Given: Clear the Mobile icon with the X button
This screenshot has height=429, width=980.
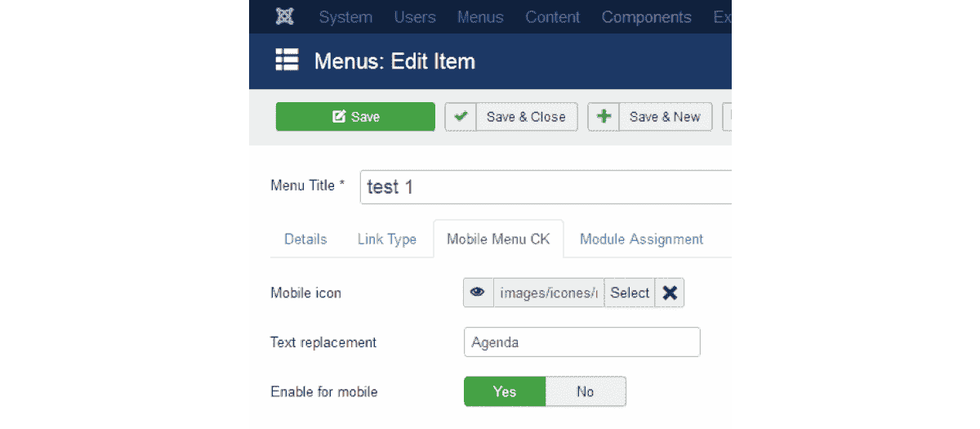Looking at the screenshot, I should [x=670, y=293].
